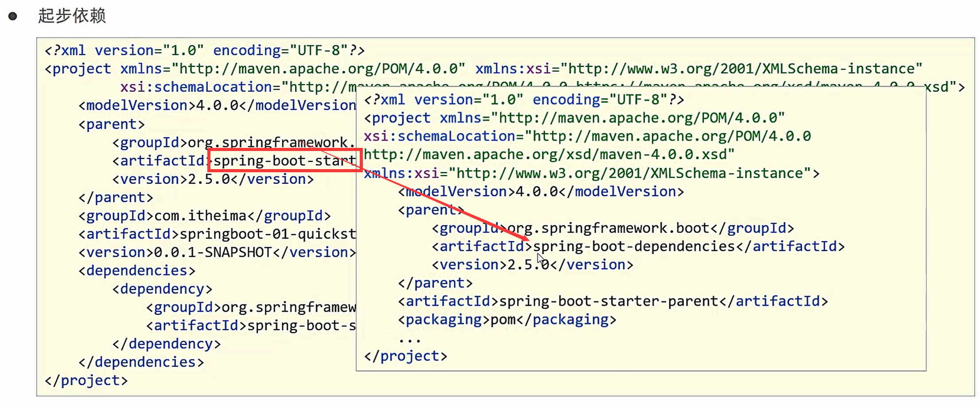Click popup artifactId spring-boot-starter-parent line

pyautogui.click(x=613, y=301)
